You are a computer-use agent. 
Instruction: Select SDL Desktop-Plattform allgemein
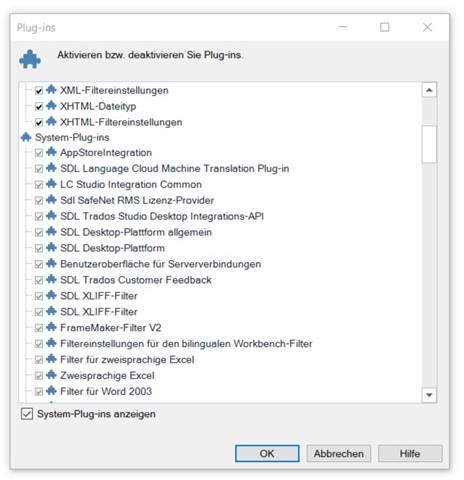coord(136,232)
